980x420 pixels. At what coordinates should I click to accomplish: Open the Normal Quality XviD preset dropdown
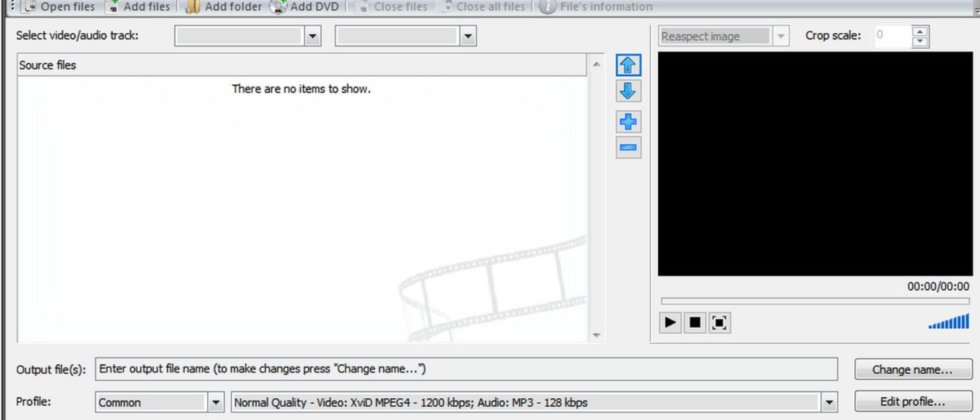pyautogui.click(x=828, y=402)
